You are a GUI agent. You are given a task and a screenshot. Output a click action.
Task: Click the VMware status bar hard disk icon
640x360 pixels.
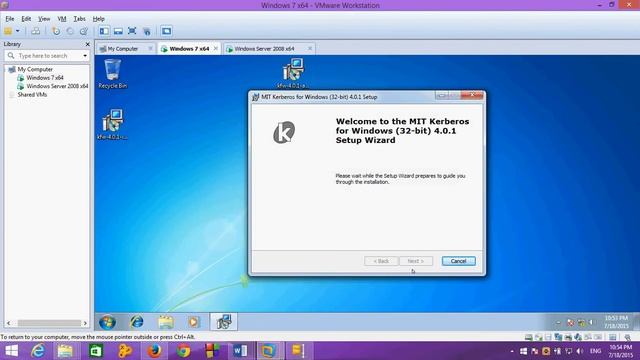tap(529, 337)
